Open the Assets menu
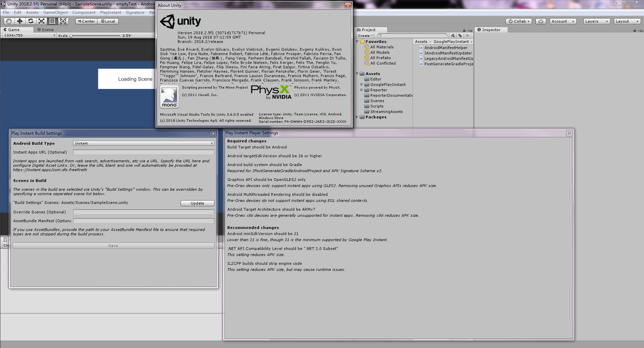The height and width of the screenshot is (348, 644). tap(32, 13)
